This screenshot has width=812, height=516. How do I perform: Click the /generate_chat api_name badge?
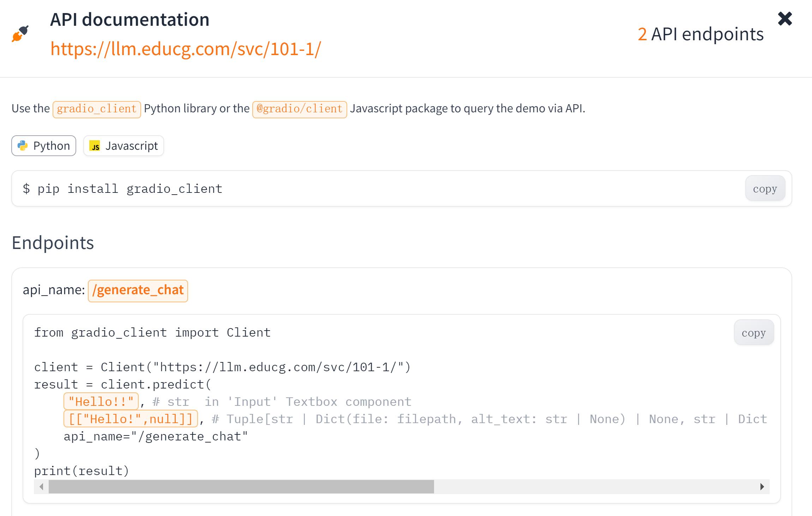coord(138,290)
